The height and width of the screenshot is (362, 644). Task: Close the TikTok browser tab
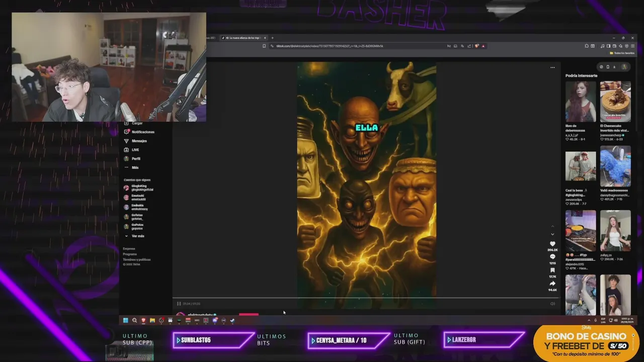(264, 38)
